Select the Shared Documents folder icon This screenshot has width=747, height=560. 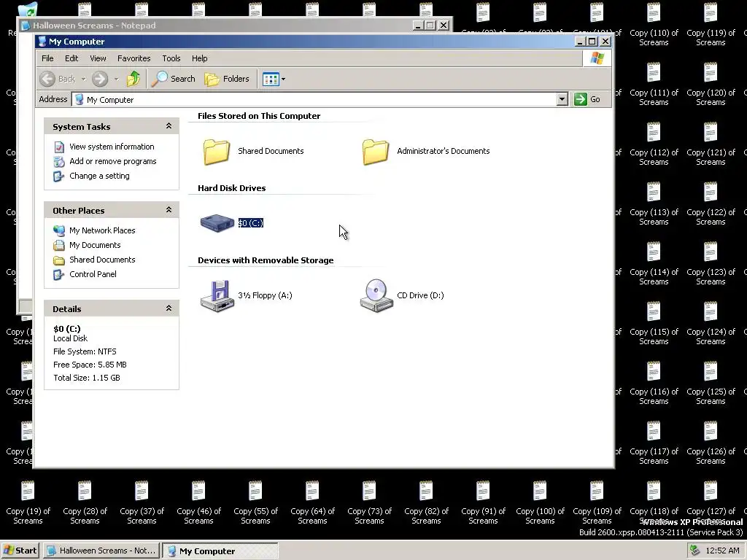tap(216, 152)
